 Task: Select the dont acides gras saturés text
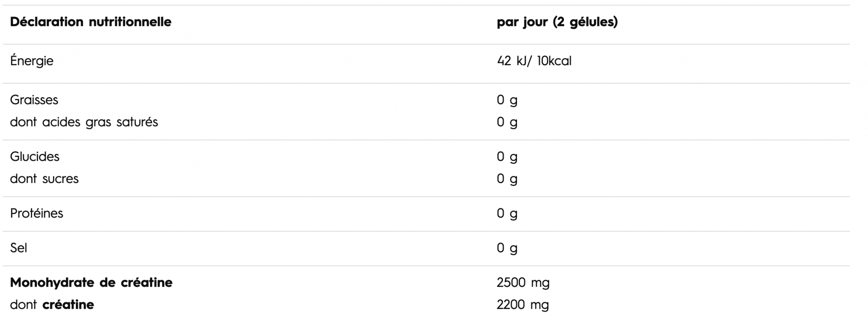[x=84, y=122]
